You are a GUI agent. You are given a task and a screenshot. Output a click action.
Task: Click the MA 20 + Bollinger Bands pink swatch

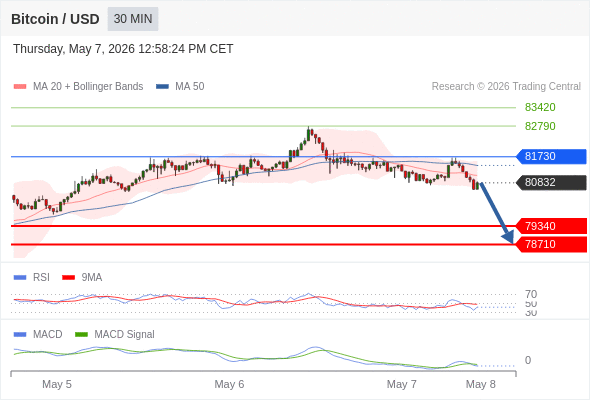coord(20,87)
